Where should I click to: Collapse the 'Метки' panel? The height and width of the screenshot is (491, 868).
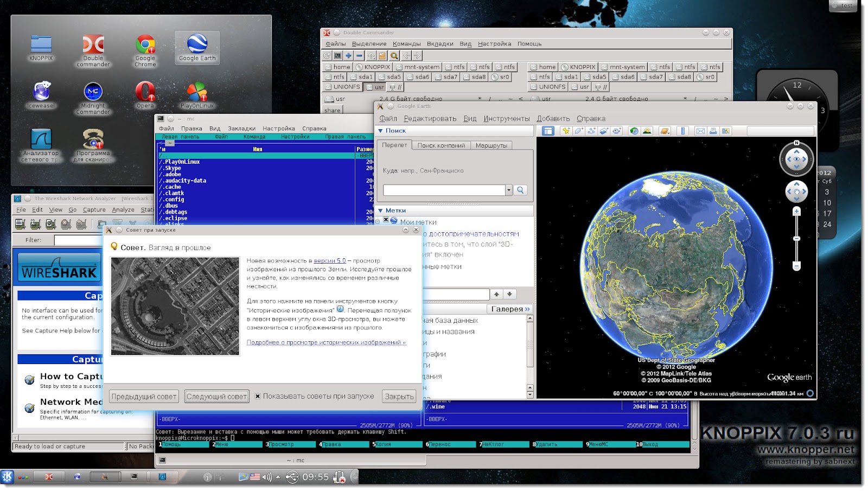(x=380, y=211)
